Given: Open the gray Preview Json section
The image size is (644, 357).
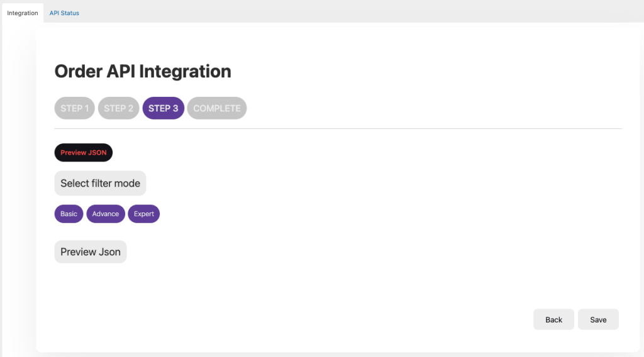Looking at the screenshot, I should (90, 252).
